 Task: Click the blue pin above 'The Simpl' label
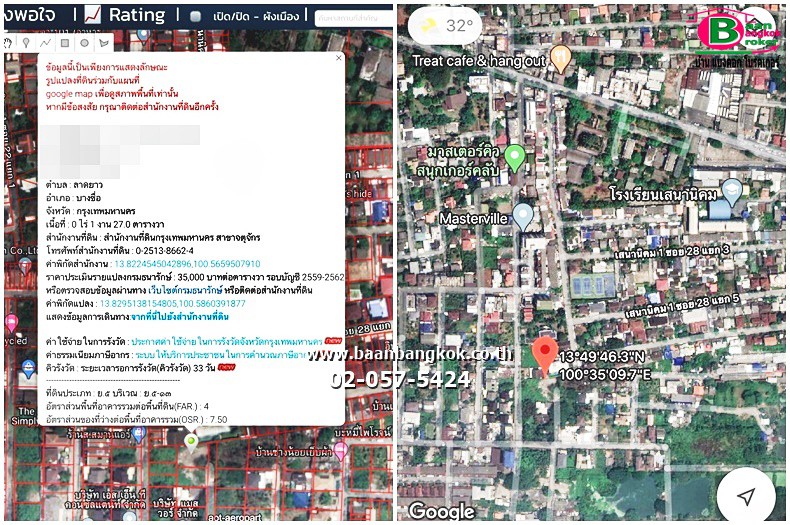[28, 369]
